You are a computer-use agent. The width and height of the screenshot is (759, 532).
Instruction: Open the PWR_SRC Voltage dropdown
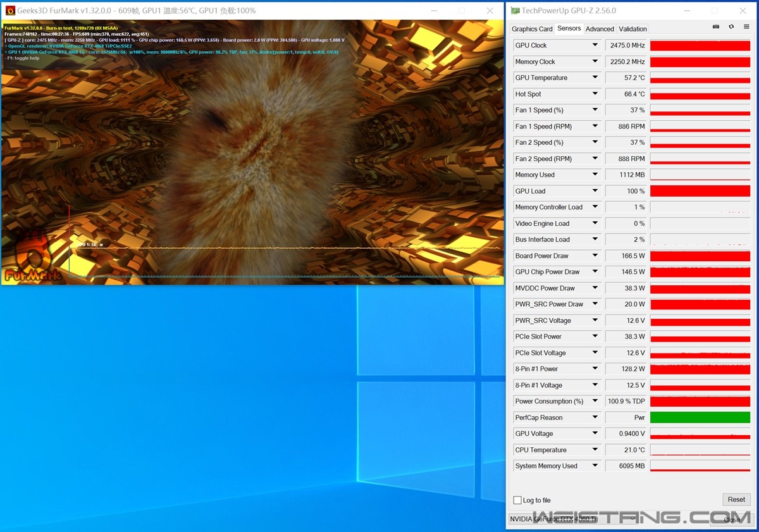click(595, 320)
